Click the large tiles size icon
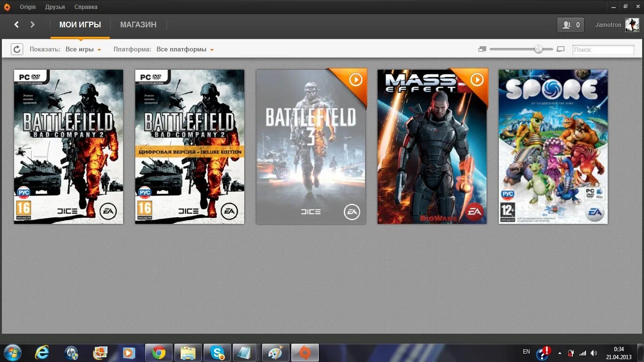The image size is (644, 362). (x=561, y=49)
